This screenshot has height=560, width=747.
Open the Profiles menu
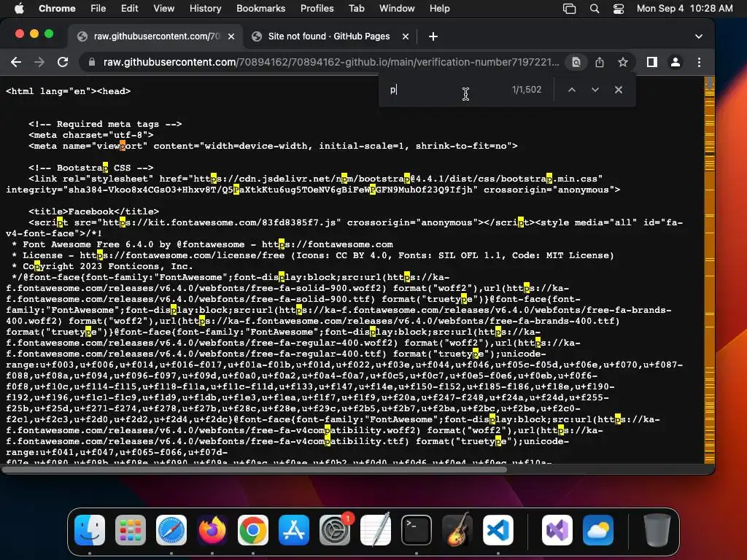tap(317, 8)
